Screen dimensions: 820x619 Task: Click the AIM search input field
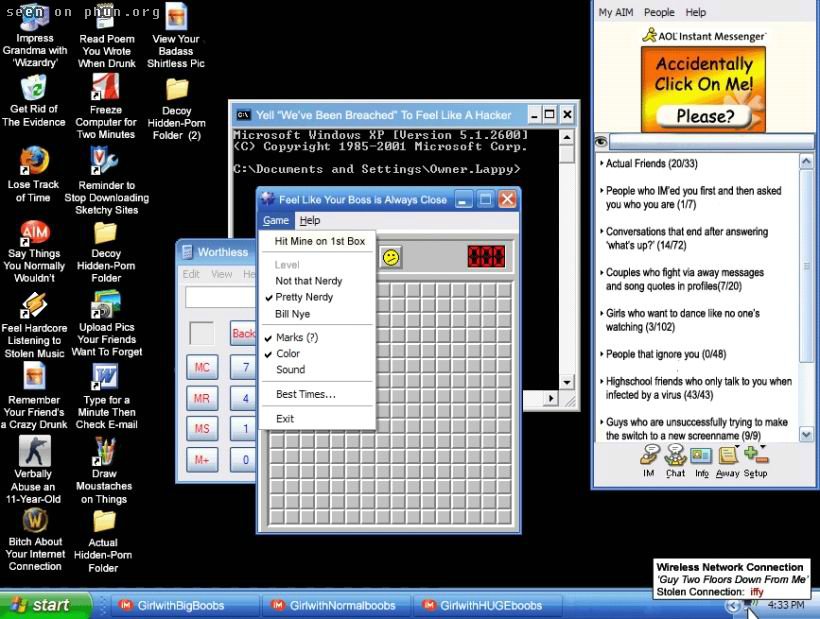[x=711, y=141]
